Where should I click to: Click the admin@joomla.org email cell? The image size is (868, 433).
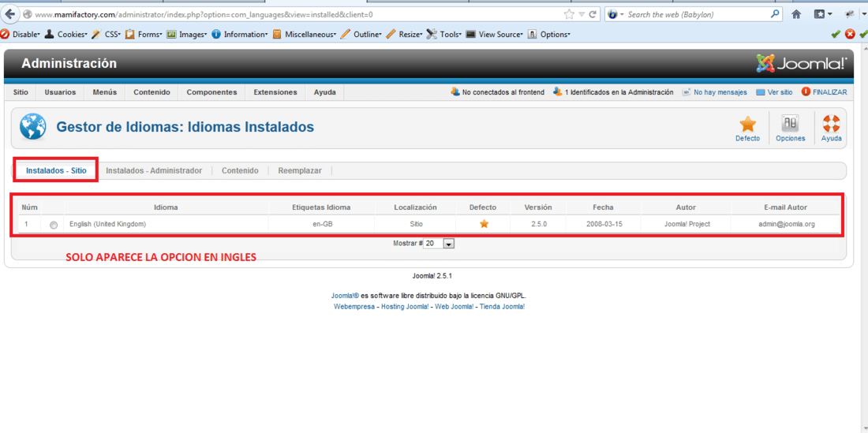point(786,224)
